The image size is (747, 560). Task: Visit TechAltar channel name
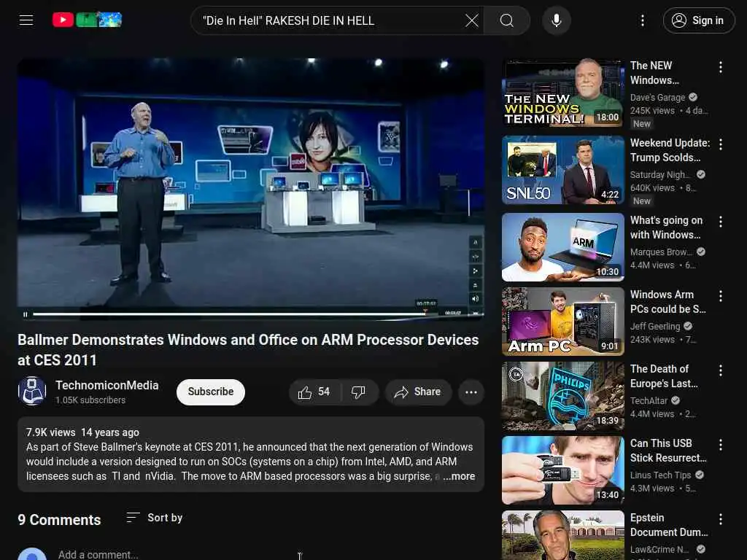click(649, 400)
